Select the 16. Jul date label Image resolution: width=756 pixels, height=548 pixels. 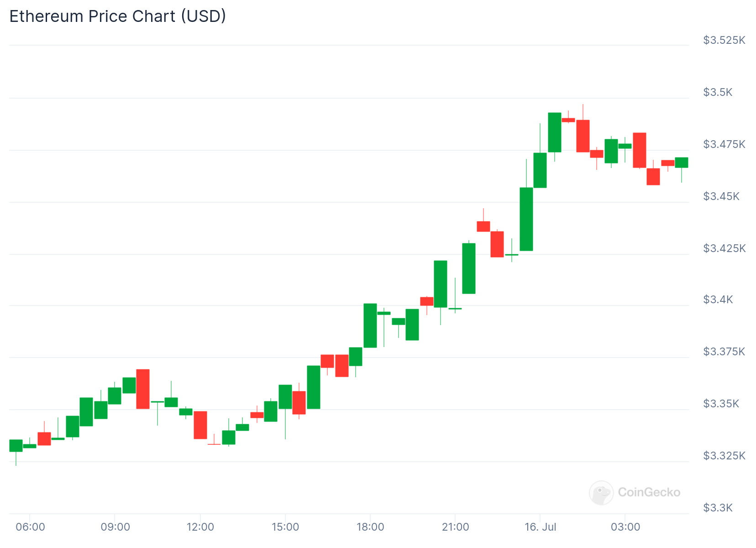point(540,527)
